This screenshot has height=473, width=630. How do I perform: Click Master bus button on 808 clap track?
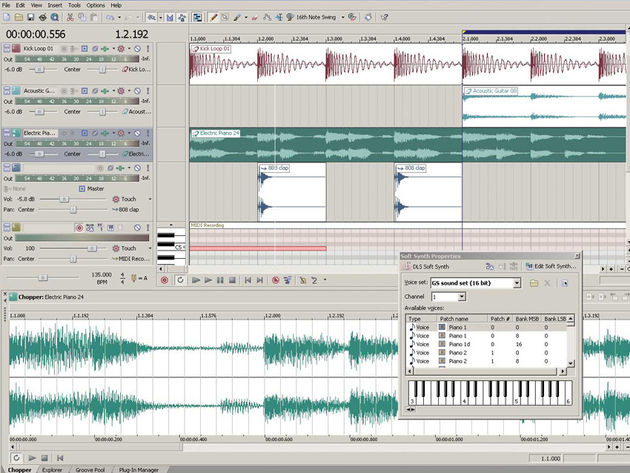tap(92, 189)
